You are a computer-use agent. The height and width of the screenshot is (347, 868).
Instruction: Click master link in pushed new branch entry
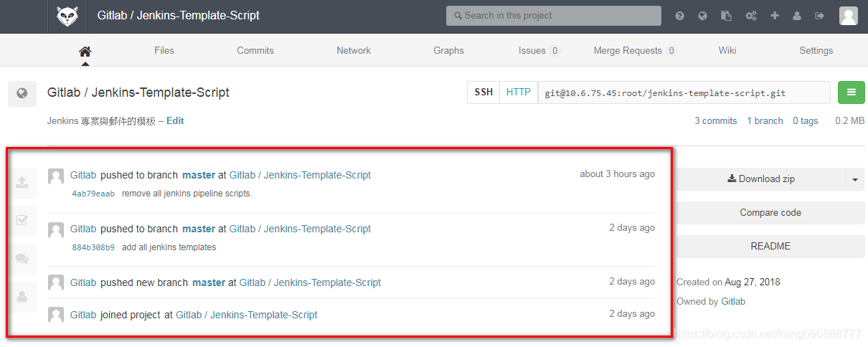click(209, 283)
